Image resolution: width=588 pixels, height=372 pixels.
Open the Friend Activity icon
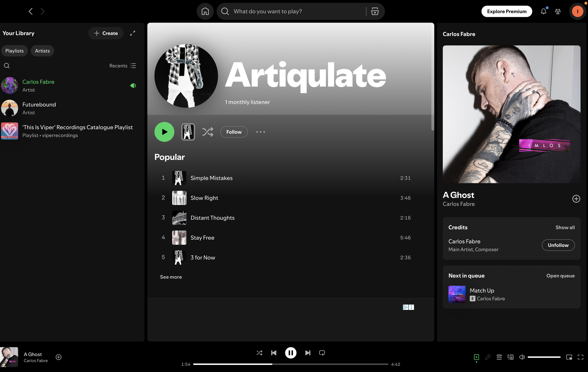click(x=558, y=11)
